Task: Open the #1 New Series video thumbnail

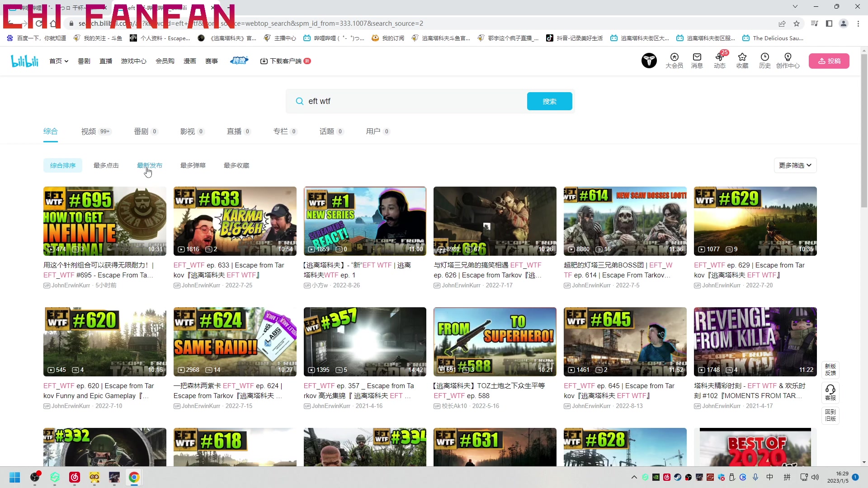Action: click(x=365, y=221)
